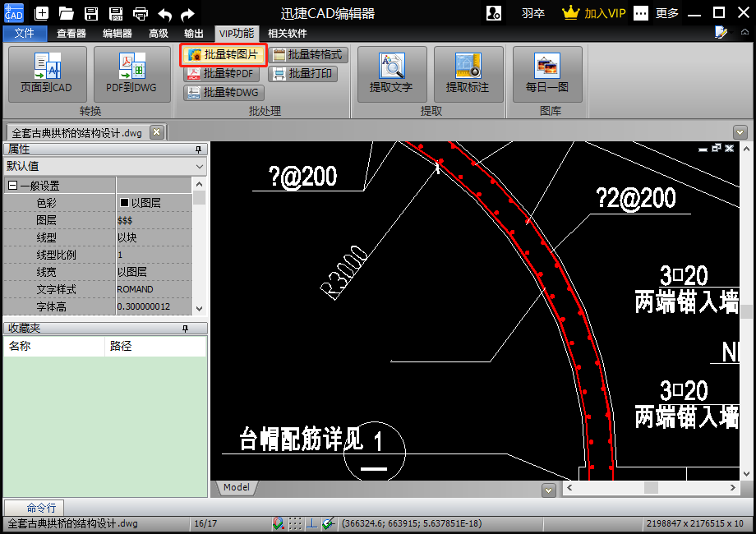Edit the 线型比例 value
This screenshot has width=756, height=534.
coord(154,255)
